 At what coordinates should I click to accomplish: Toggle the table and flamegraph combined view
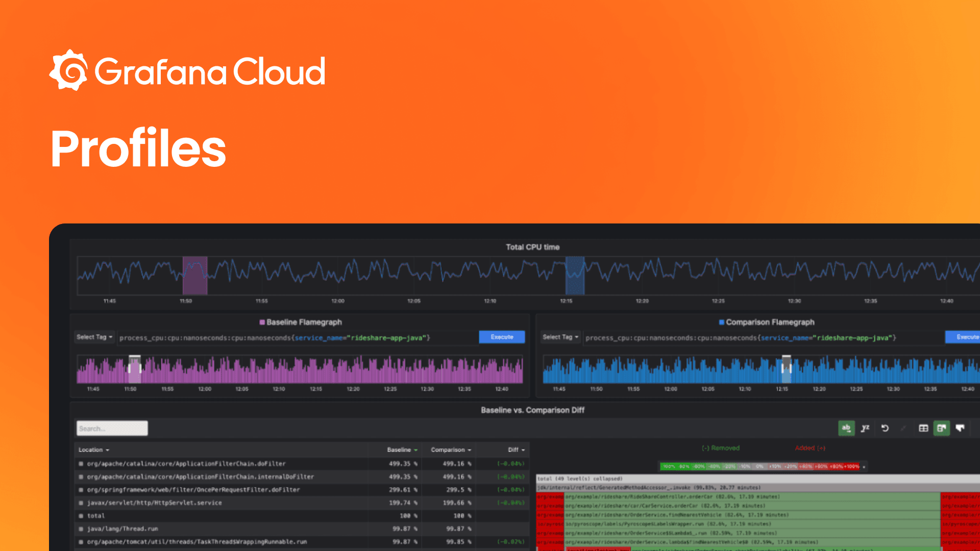(x=942, y=428)
